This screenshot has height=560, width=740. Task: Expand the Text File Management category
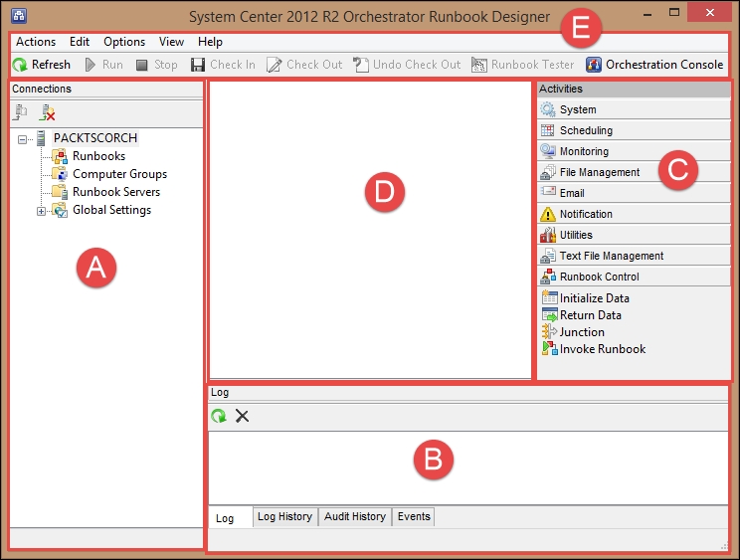[x=634, y=256]
